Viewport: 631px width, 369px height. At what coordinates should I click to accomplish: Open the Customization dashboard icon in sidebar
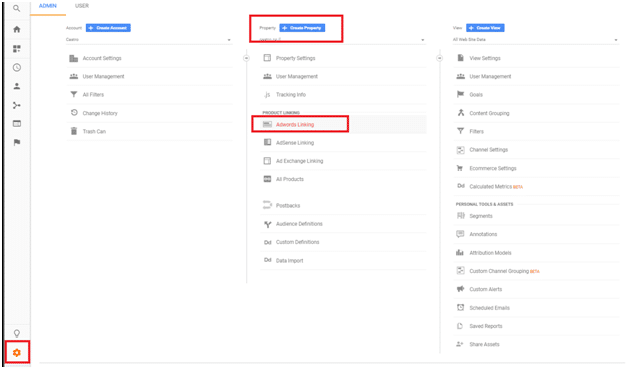[16, 49]
